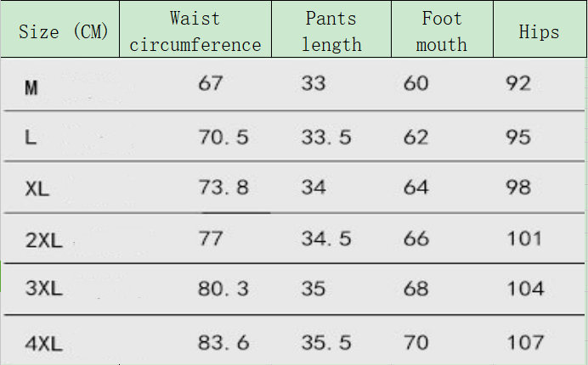Select the pants length value 34.5
The width and height of the screenshot is (588, 365).
326,239
